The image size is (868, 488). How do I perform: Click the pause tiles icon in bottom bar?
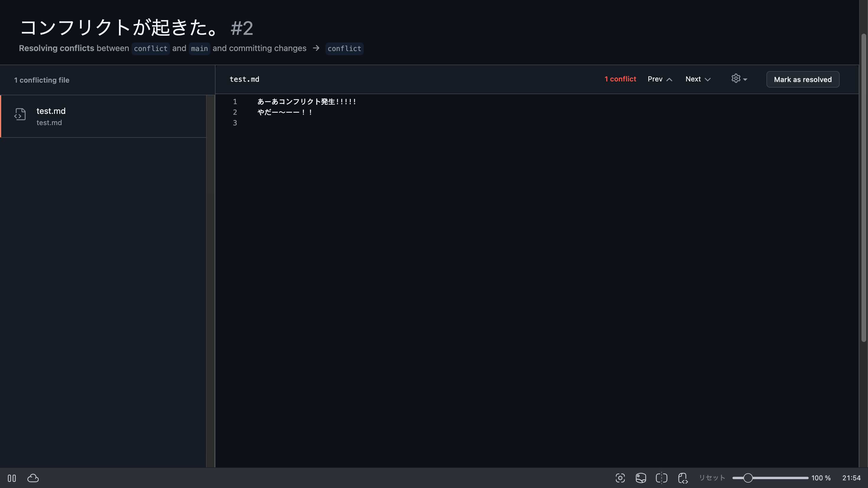pyautogui.click(x=12, y=478)
